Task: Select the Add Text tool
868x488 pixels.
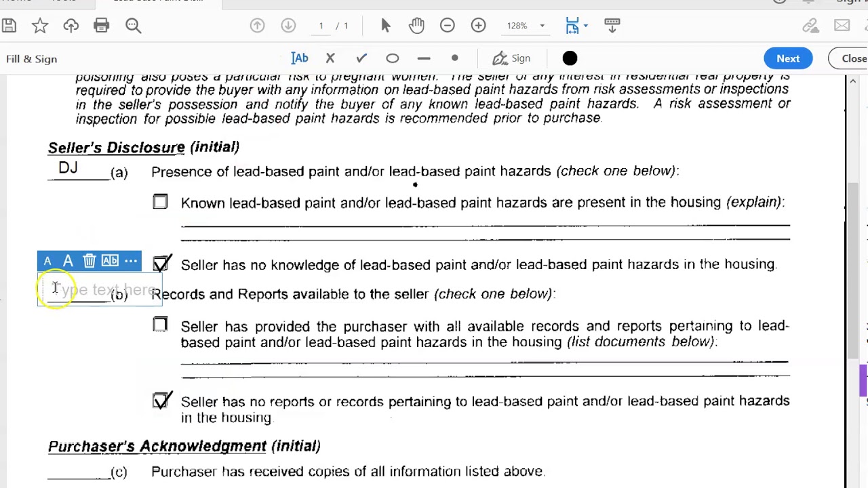Action: click(x=300, y=58)
